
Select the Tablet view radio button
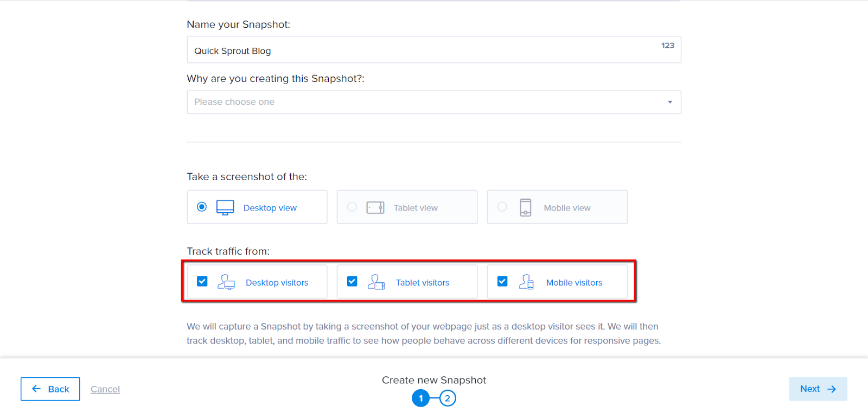pos(352,207)
